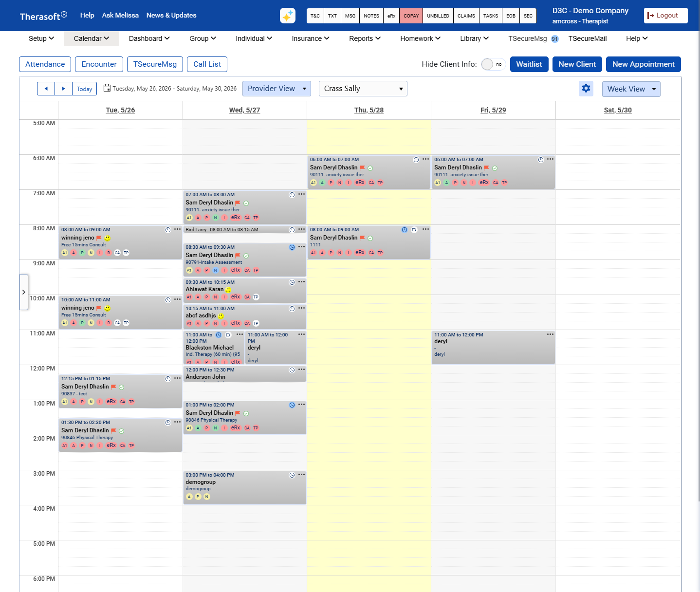
Task: Expand the left side panel arrow
Action: coord(23,292)
